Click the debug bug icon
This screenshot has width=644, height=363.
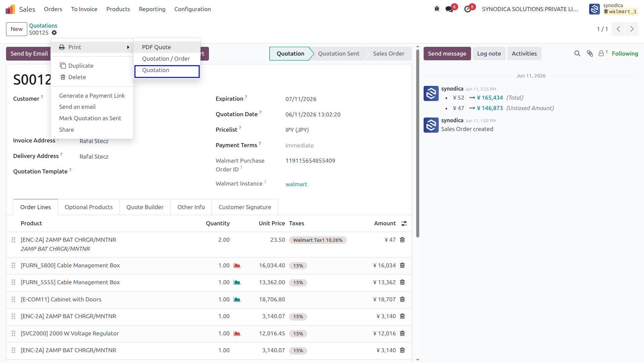point(437,9)
